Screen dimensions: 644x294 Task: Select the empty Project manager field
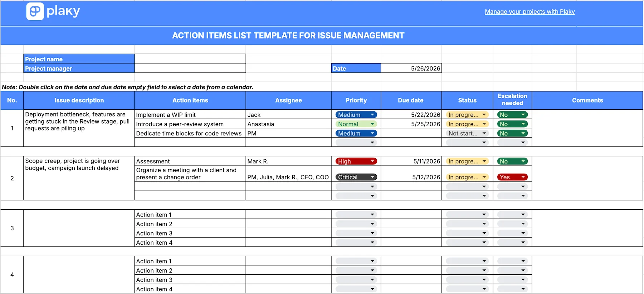pos(190,68)
